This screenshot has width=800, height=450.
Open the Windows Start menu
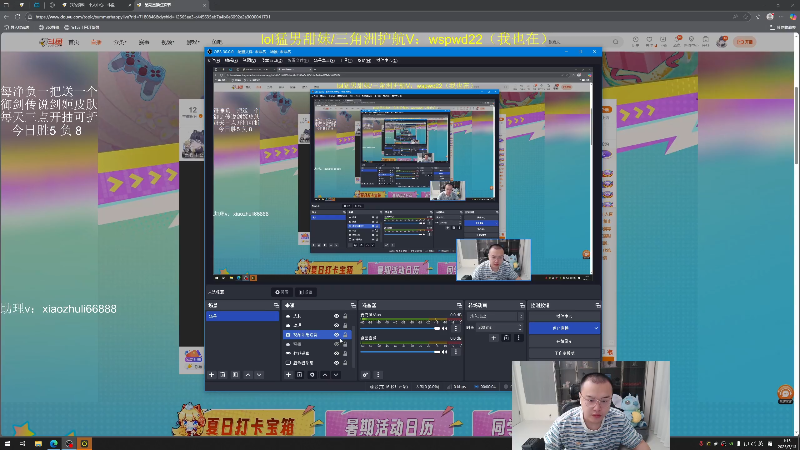[7, 444]
